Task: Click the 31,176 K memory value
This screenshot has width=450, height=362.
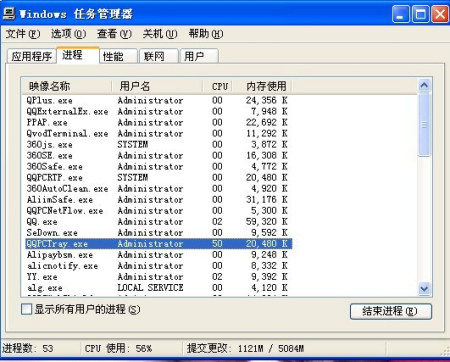Action: (266, 200)
